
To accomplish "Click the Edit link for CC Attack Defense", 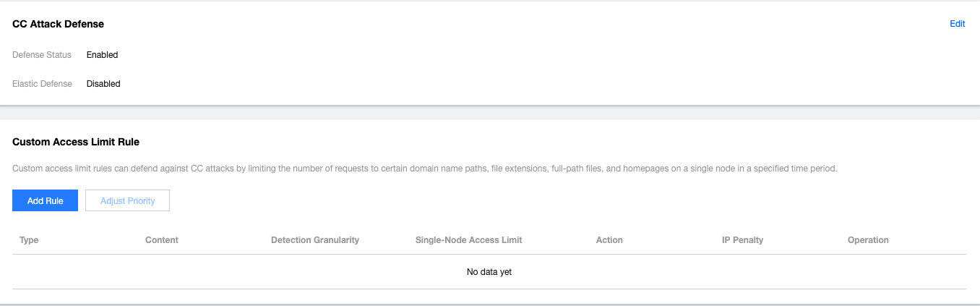I will click(x=957, y=24).
